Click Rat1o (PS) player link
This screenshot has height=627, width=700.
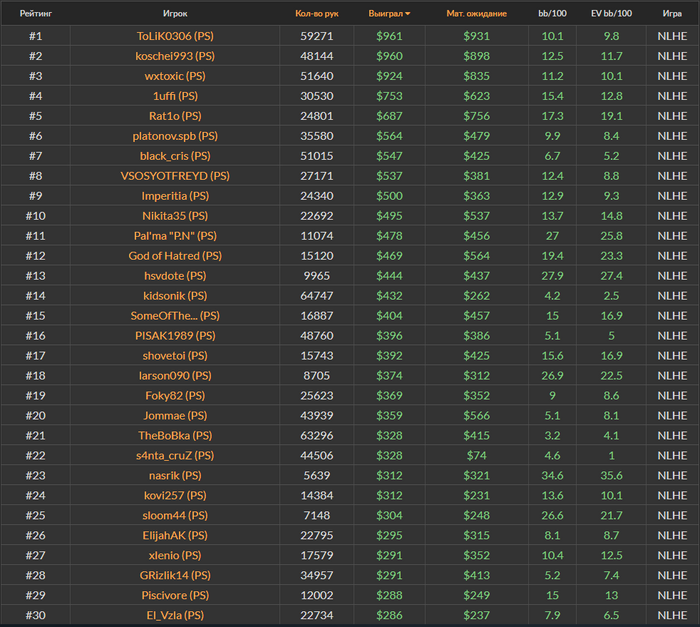pos(175,116)
